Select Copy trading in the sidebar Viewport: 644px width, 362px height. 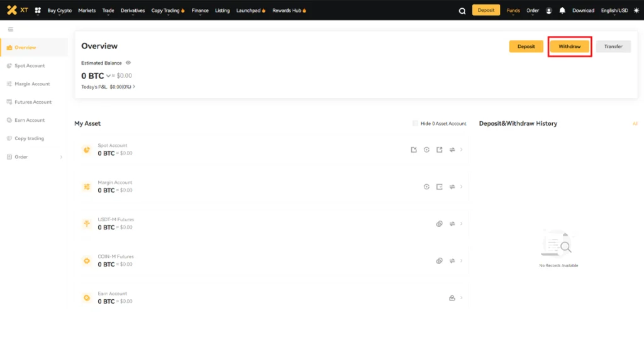(x=34, y=138)
